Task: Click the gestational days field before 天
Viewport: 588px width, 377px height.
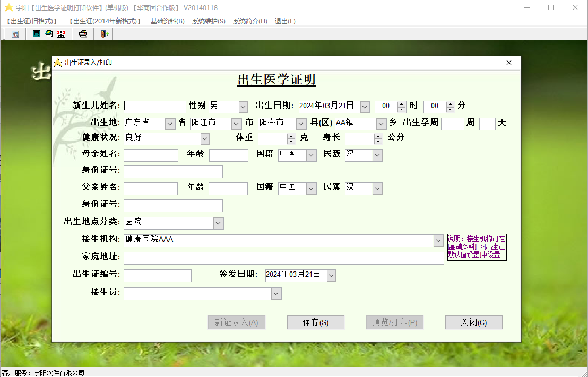Action: pos(488,124)
